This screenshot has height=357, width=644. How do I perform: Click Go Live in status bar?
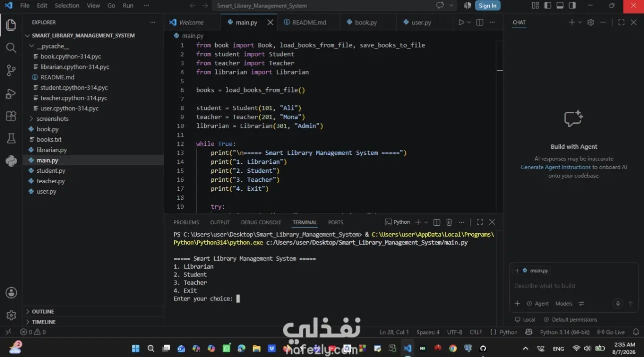pos(612,332)
